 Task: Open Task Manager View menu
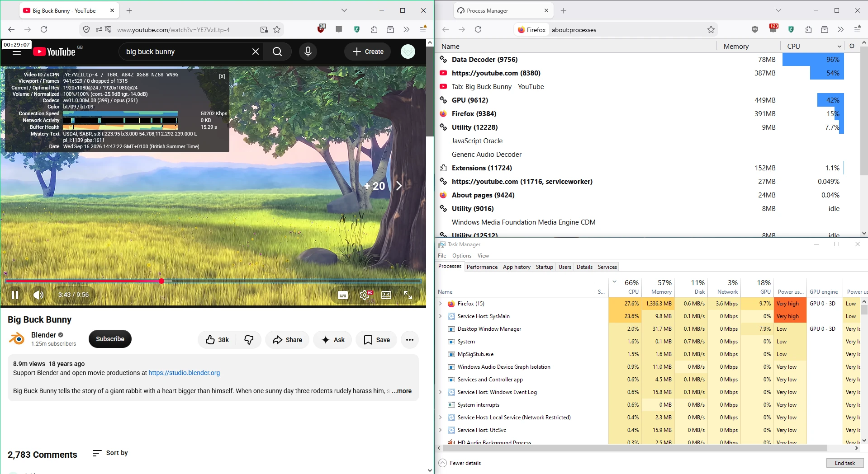click(483, 256)
